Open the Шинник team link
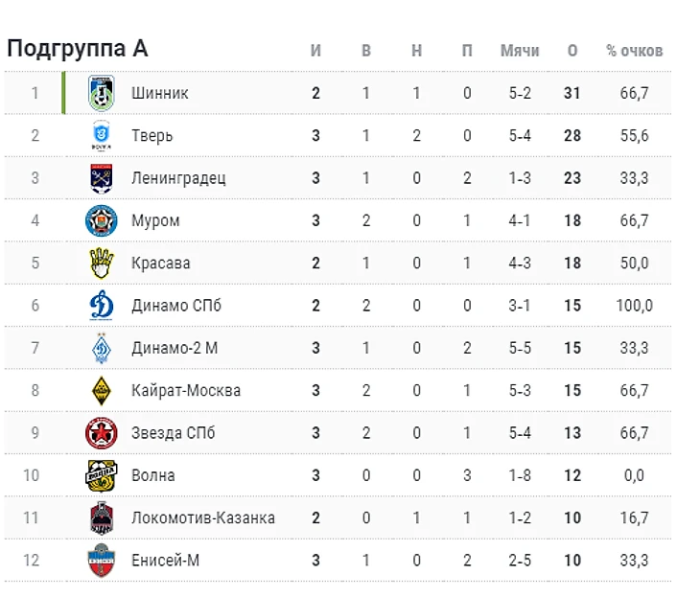The image size is (700, 597). [x=159, y=93]
